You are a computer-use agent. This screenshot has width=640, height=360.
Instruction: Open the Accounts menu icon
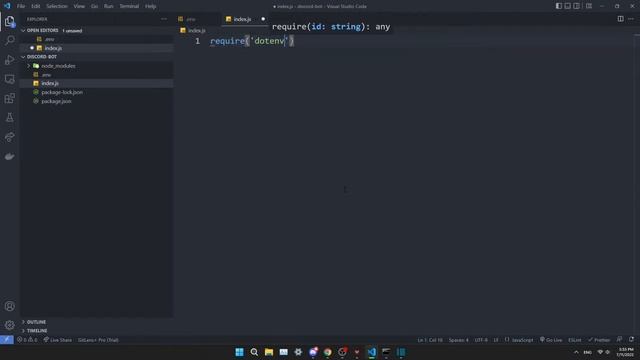click(x=10, y=306)
